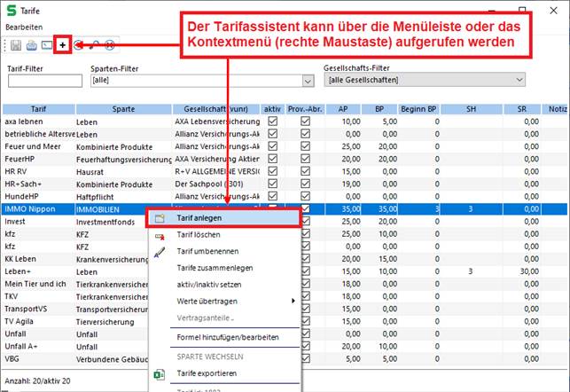Open the Bearbeiten menu
The width and height of the screenshot is (570, 392).
click(25, 27)
